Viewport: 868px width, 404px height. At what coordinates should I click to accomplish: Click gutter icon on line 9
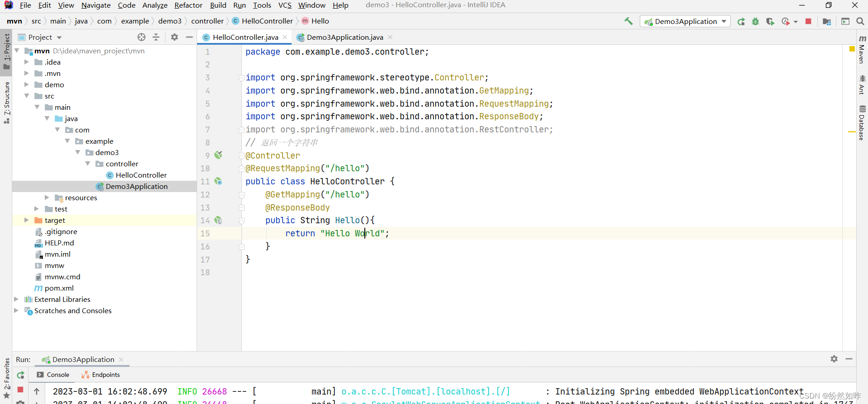218,155
